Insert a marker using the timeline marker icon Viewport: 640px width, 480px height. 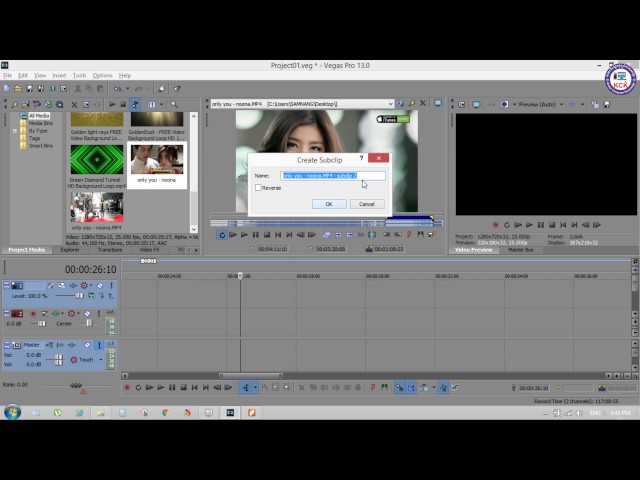(373, 387)
